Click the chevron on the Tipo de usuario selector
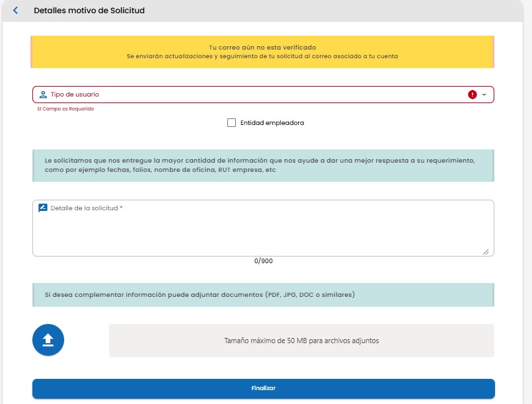This screenshot has width=532, height=404. tap(485, 94)
